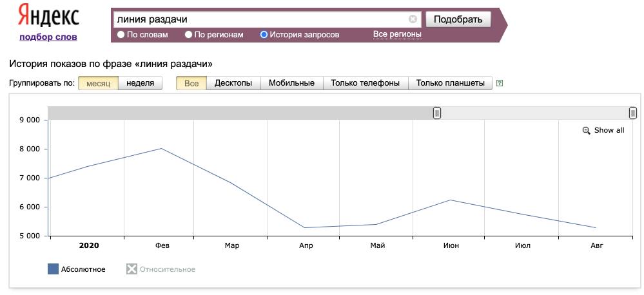
Task: Click into the search query input field
Action: (x=258, y=19)
